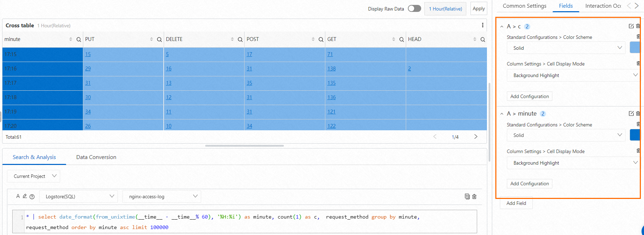Open Cell Display Mode dropdown under A > c
Screen dimensions: 644x235
(x=573, y=75)
